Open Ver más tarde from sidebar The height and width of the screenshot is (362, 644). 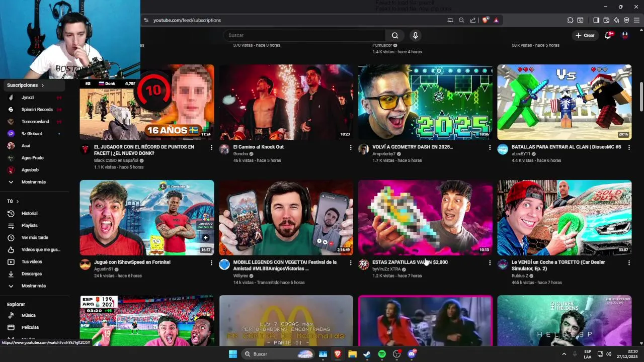(34, 237)
